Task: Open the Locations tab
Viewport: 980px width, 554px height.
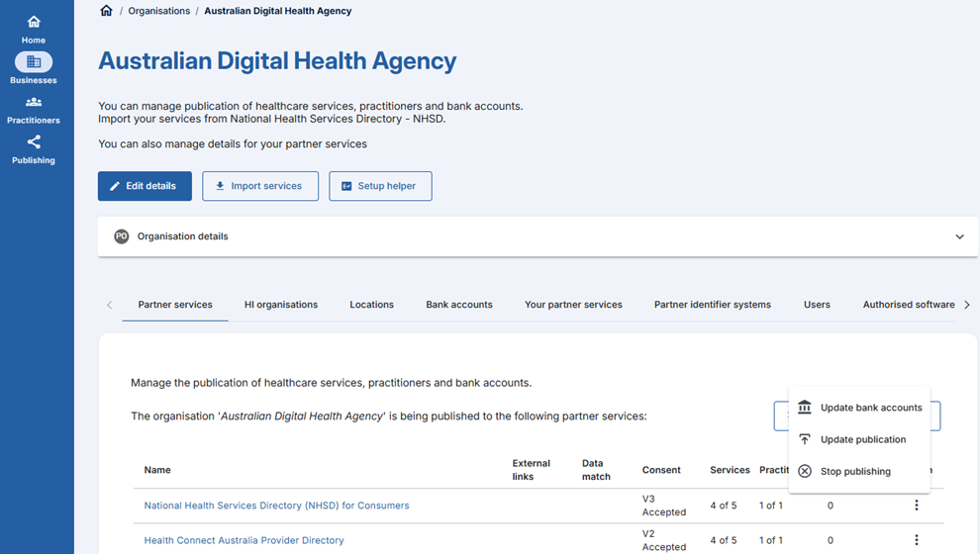Action: pyautogui.click(x=371, y=305)
